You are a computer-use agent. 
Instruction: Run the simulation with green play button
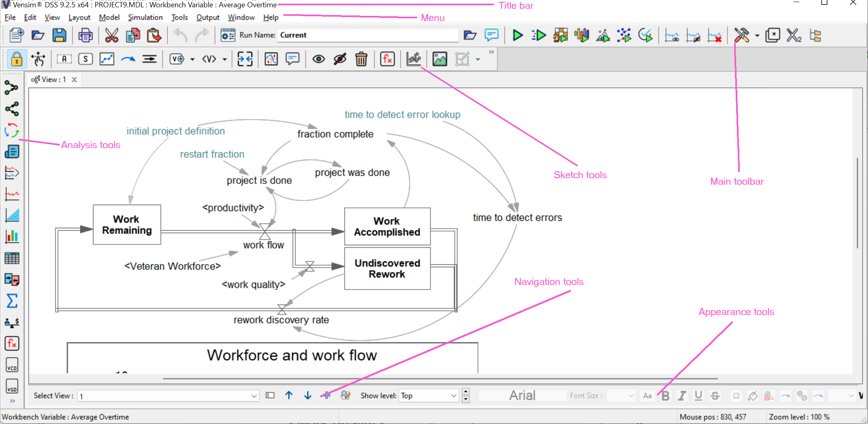(517, 35)
